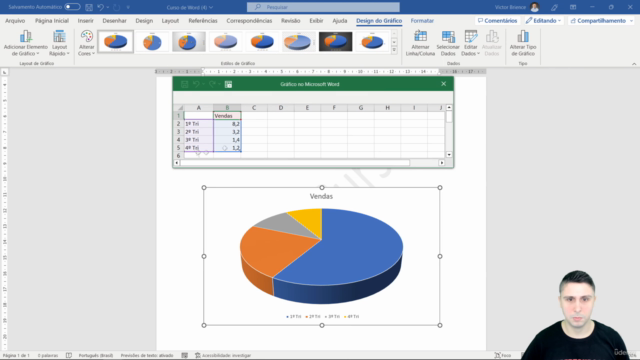Click the Redo icon in Word title bar
This screenshot has width=640, height=360.
pyautogui.click(x=117, y=7)
